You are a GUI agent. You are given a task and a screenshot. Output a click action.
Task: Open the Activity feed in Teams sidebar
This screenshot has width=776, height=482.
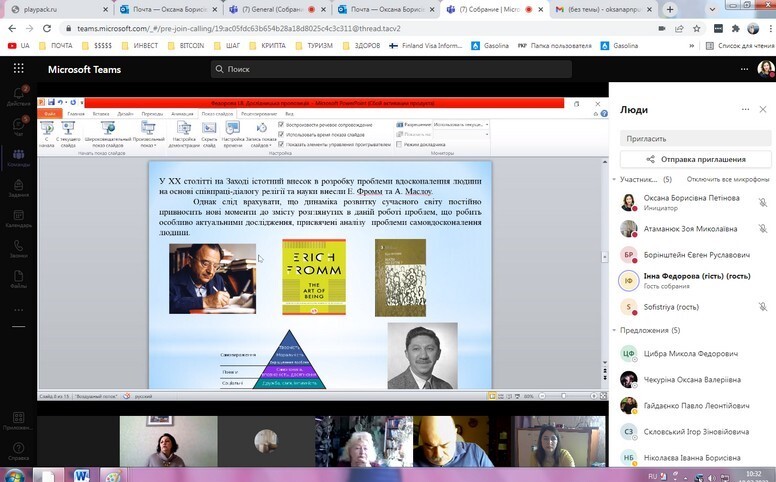[18, 97]
